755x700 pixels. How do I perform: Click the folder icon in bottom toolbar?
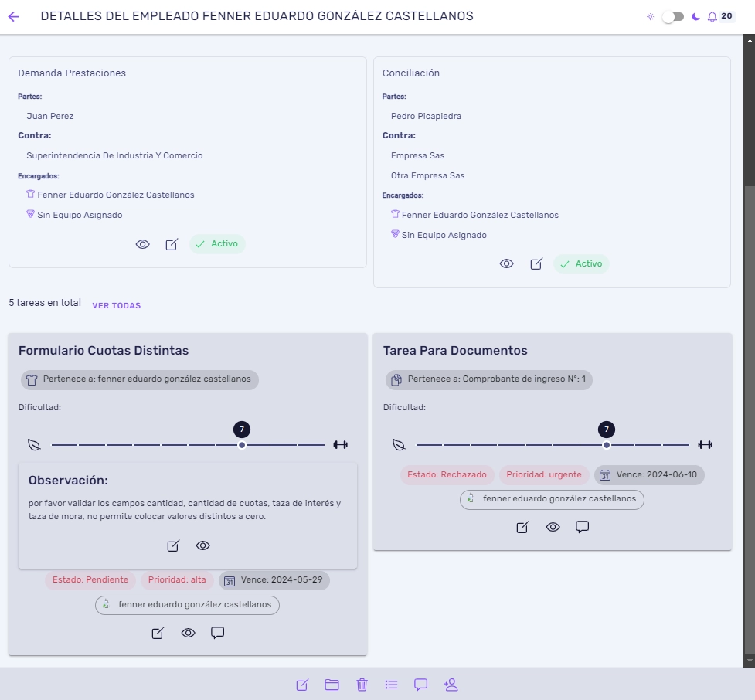[x=332, y=685]
